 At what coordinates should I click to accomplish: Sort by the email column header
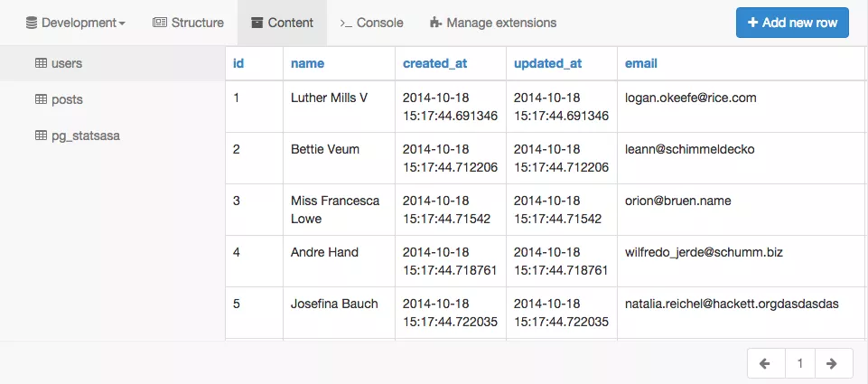tap(641, 63)
